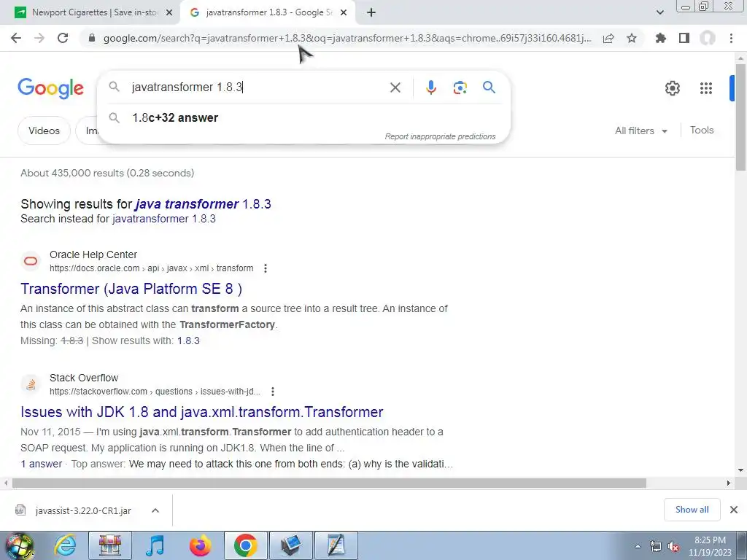
Task: Open the Extensions puzzle icon
Action: pyautogui.click(x=660, y=38)
